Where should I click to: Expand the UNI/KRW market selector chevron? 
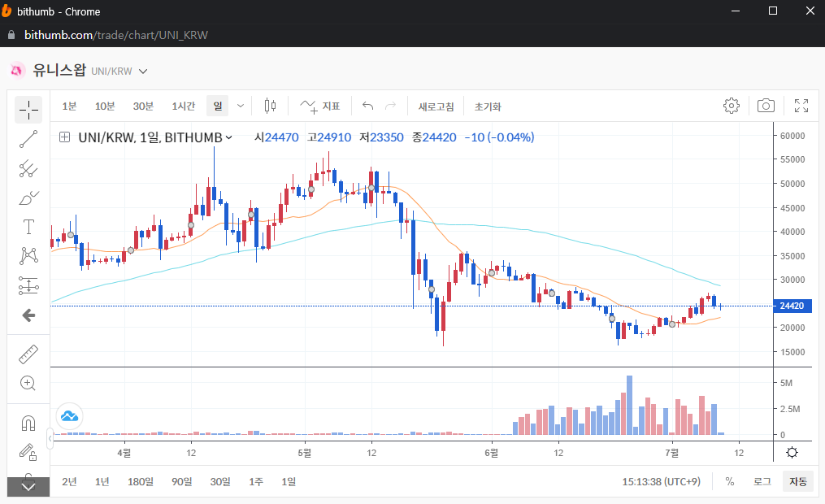click(143, 72)
